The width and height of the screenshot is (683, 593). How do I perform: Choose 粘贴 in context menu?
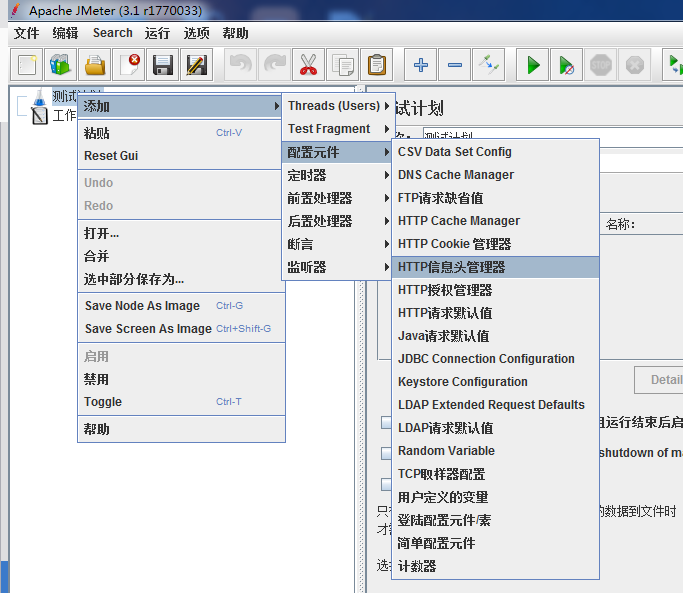click(x=181, y=133)
